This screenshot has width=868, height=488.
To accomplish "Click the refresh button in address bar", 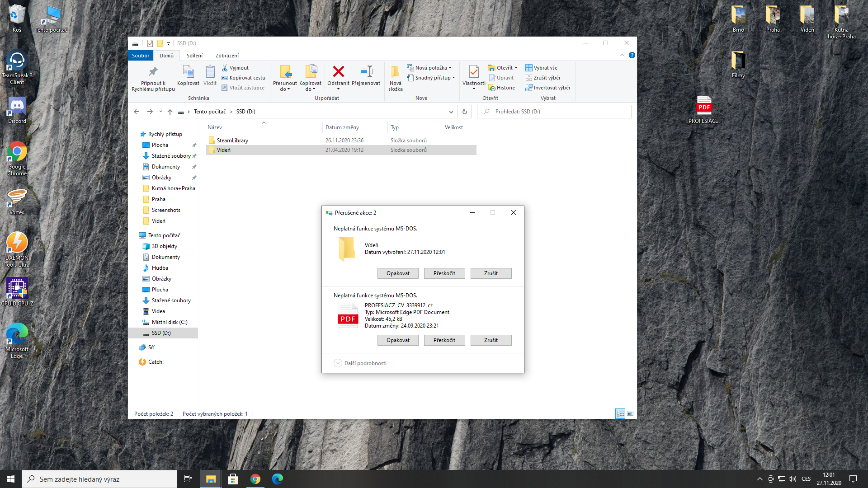I will [x=464, y=112].
